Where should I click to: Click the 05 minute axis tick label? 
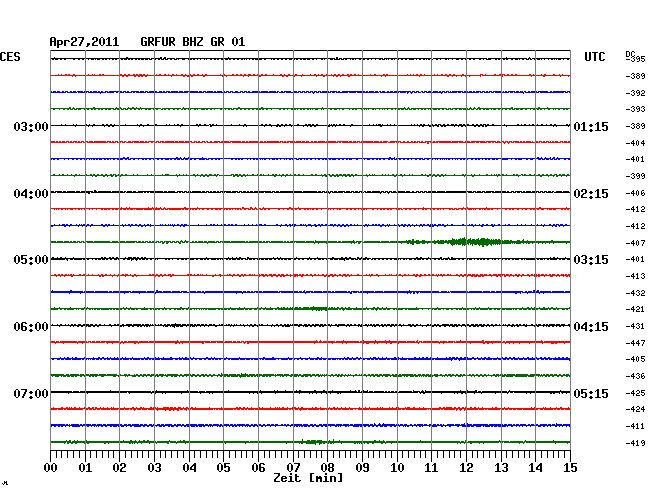click(223, 467)
